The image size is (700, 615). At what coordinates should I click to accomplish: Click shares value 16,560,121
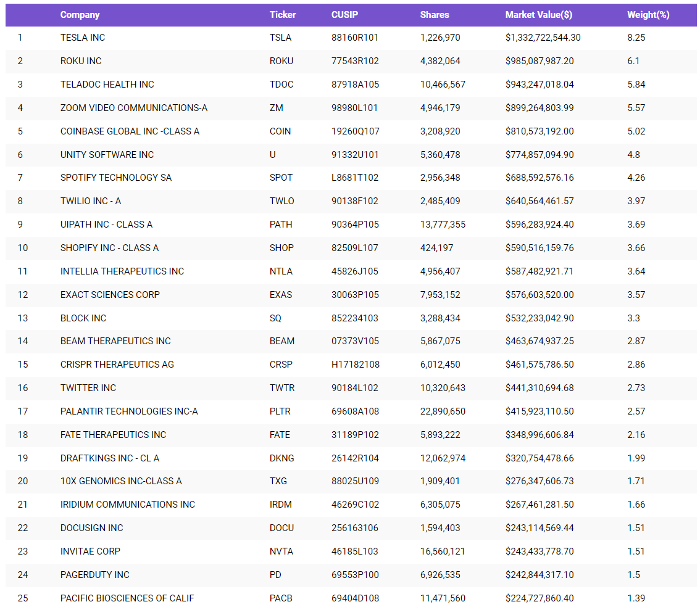pos(443,551)
